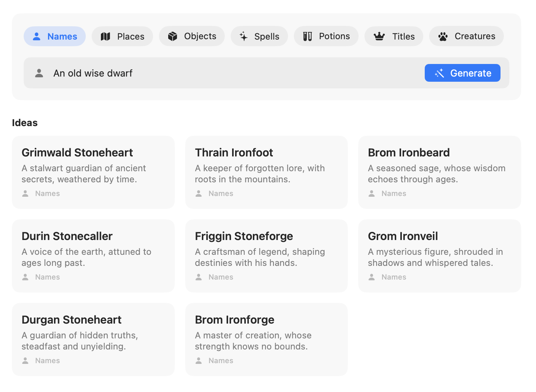Click the Names tag icon under Grom Ironveil

coord(372,277)
